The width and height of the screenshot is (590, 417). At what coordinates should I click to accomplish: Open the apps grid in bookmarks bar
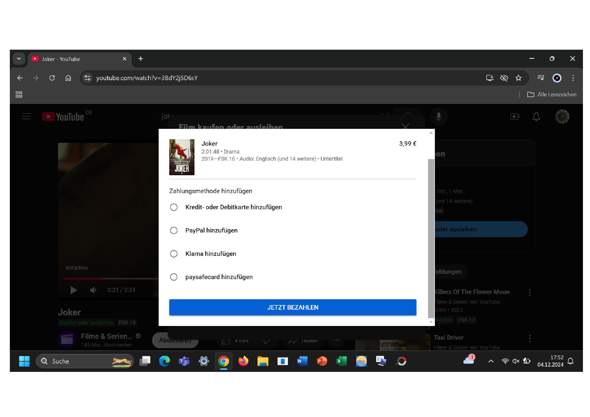click(x=19, y=94)
